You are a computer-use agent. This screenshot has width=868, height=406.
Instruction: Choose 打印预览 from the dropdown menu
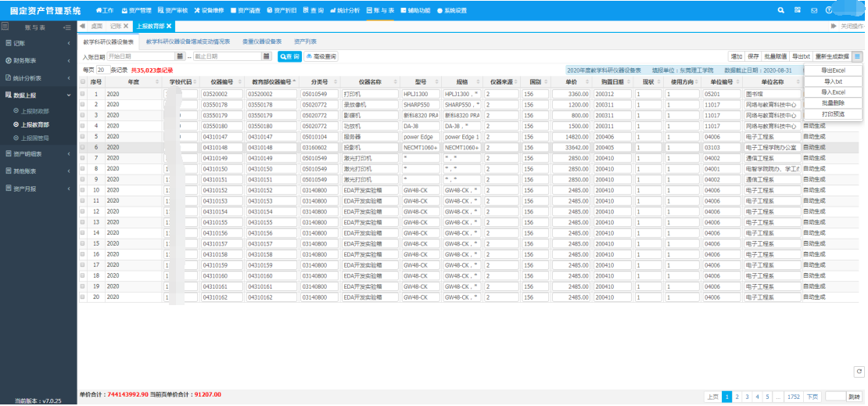(x=833, y=114)
